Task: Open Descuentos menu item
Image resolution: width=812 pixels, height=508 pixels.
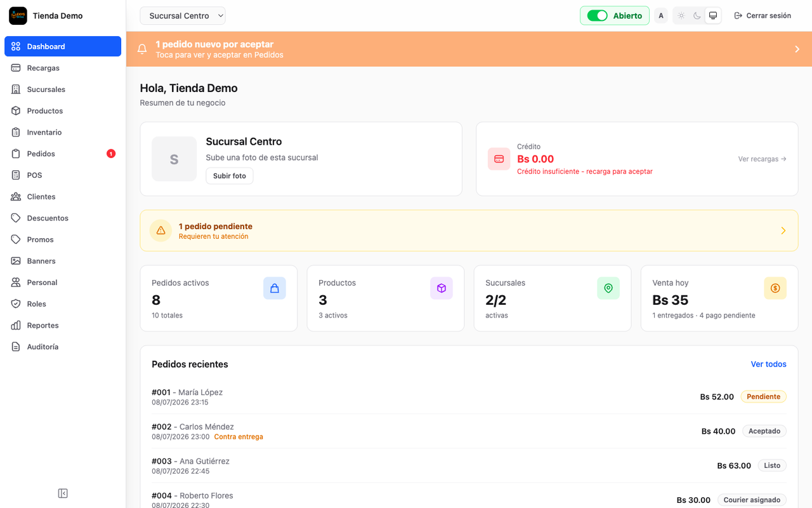Action: (63, 218)
